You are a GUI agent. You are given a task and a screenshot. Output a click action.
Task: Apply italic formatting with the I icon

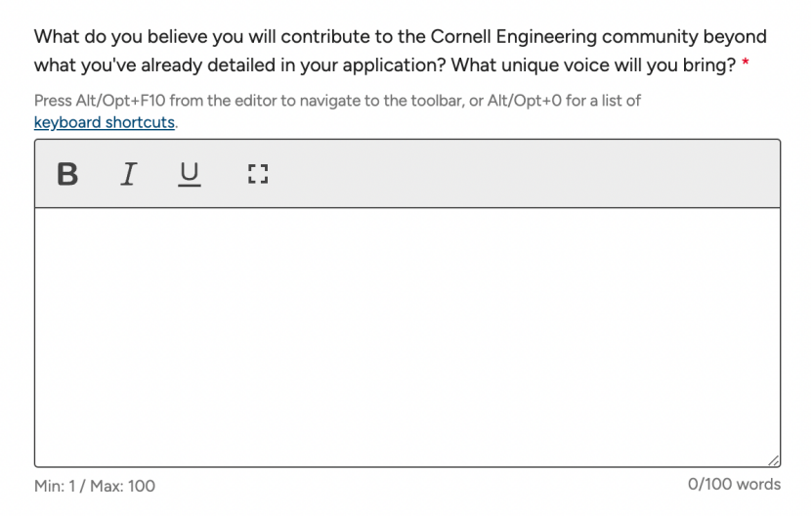point(128,174)
